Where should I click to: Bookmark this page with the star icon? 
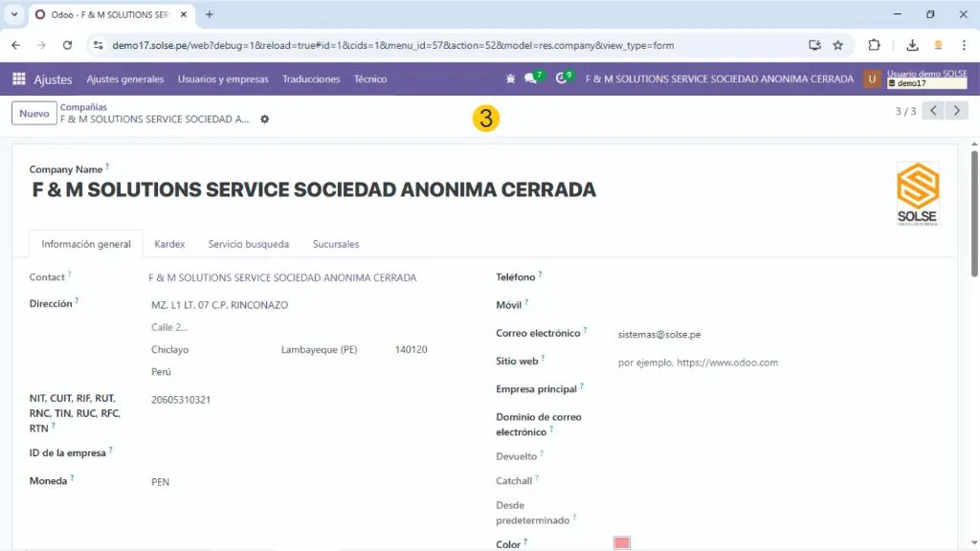pyautogui.click(x=837, y=45)
